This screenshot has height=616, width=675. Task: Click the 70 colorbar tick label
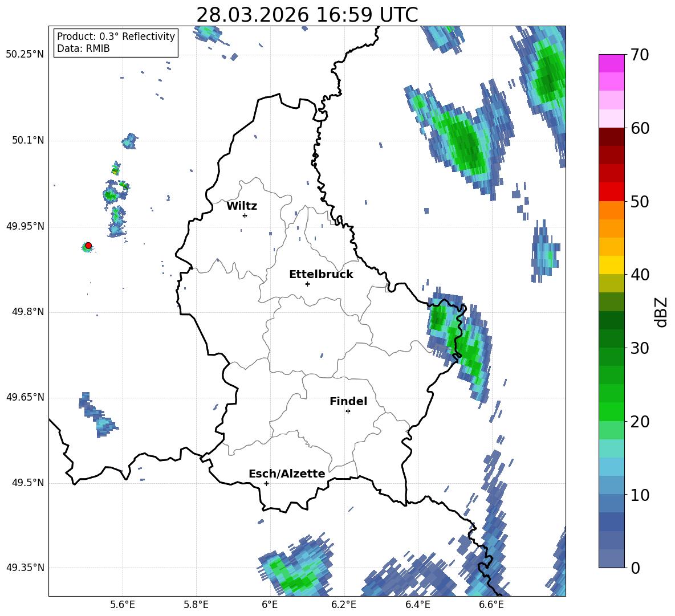pos(640,55)
